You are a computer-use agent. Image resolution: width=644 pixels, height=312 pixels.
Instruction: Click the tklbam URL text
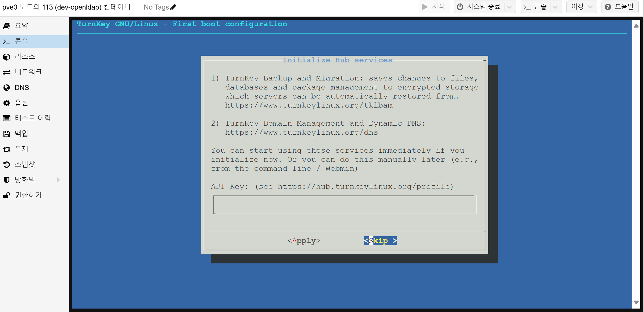point(309,105)
